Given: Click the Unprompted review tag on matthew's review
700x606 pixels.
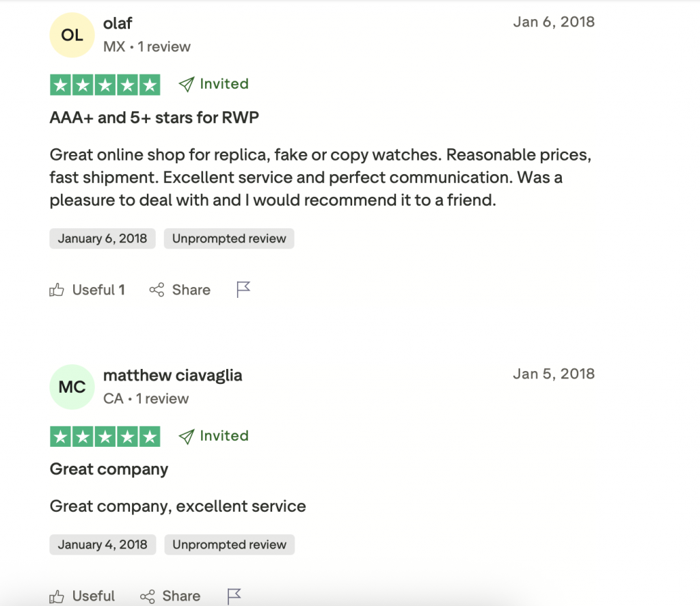Looking at the screenshot, I should pos(229,545).
